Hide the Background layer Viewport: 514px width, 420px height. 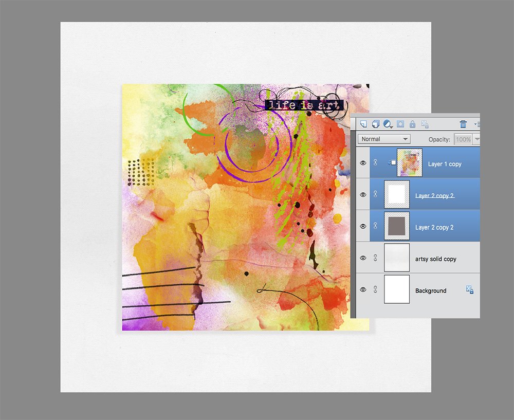click(x=363, y=289)
